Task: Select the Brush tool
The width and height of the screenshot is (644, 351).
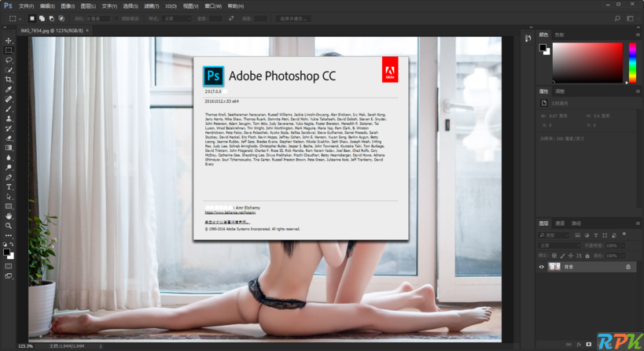Action: tap(9, 109)
